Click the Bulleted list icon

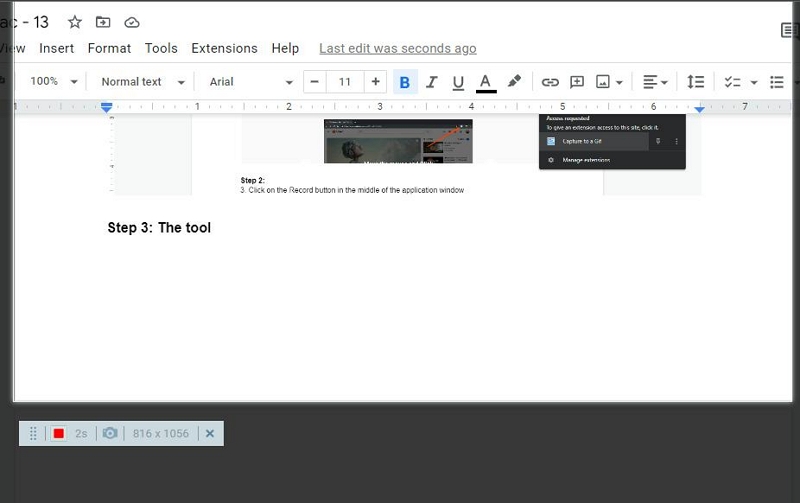click(777, 82)
